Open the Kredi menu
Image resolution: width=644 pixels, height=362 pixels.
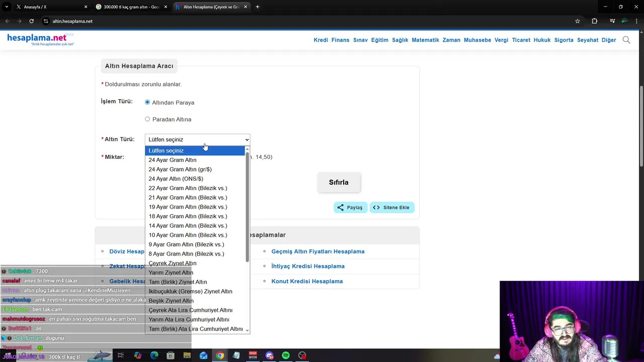pyautogui.click(x=320, y=40)
